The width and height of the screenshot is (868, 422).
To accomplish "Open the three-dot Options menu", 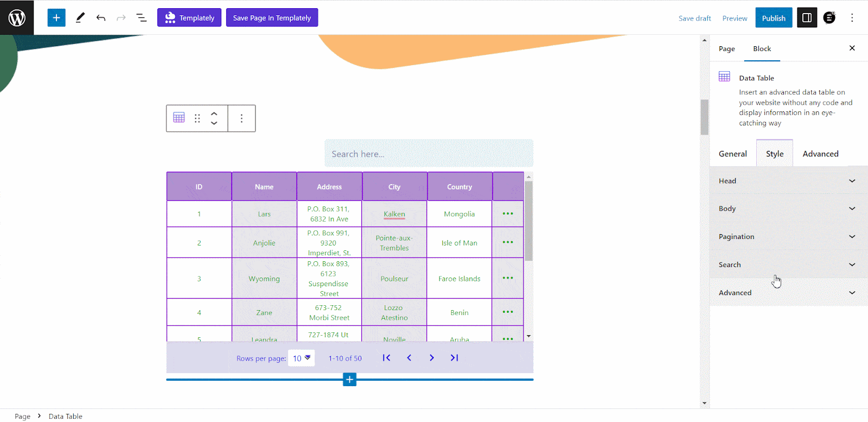I will point(852,17).
